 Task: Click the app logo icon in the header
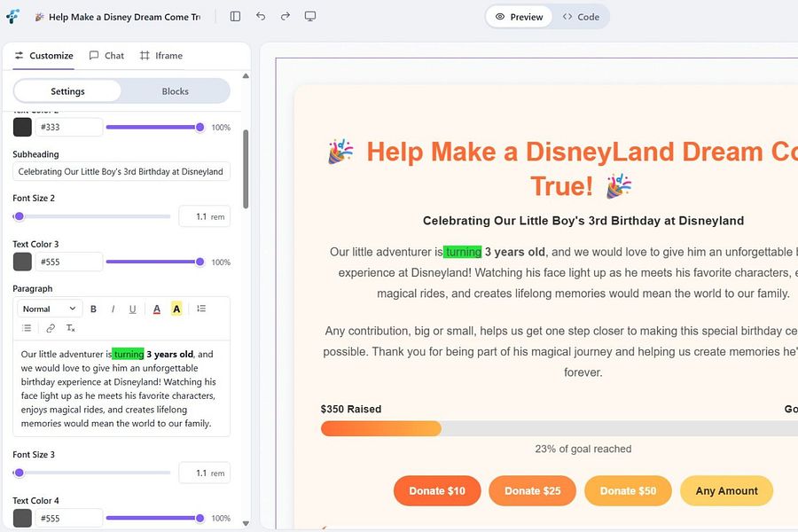pyautogui.click(x=12, y=16)
